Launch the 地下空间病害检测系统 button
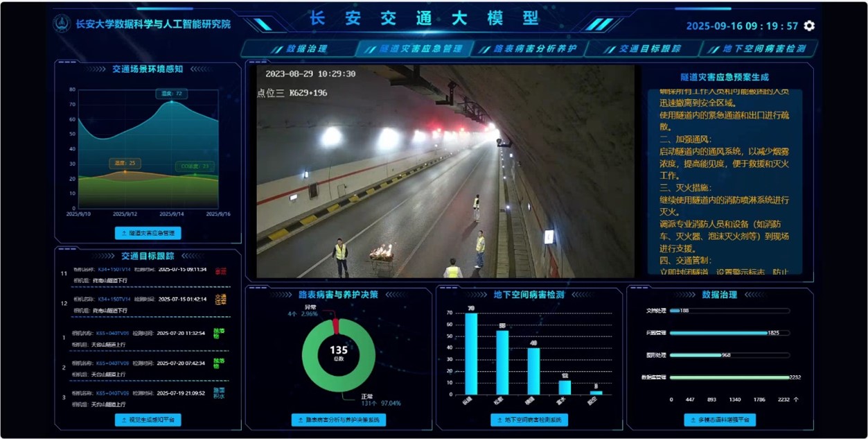Viewport: 868px width, 439px height. tap(529, 420)
